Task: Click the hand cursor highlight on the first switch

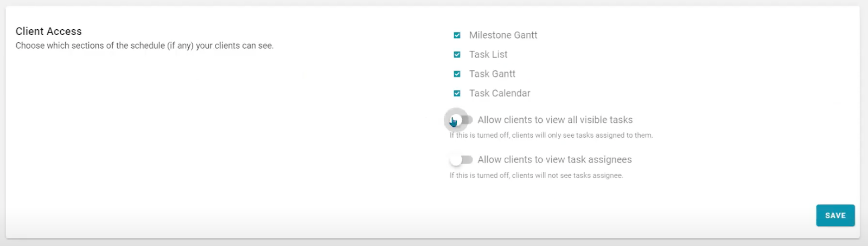Action: [x=454, y=121]
